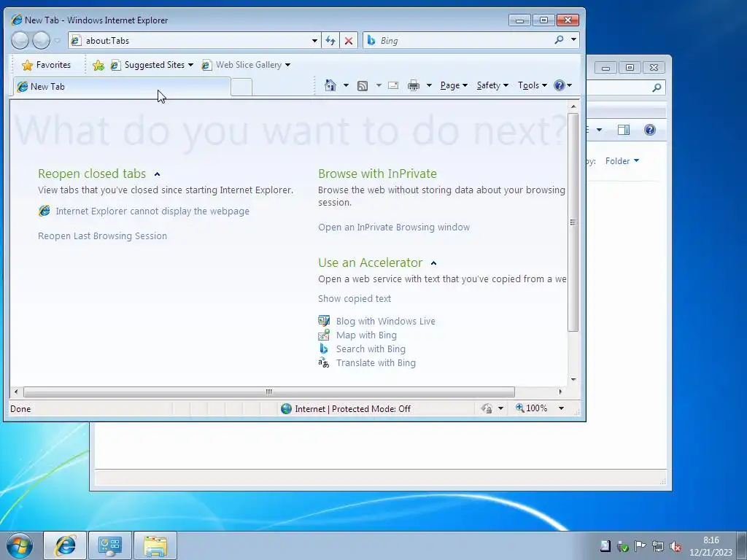747x560 pixels.
Task: Go to the home page icon
Action: [x=330, y=85]
